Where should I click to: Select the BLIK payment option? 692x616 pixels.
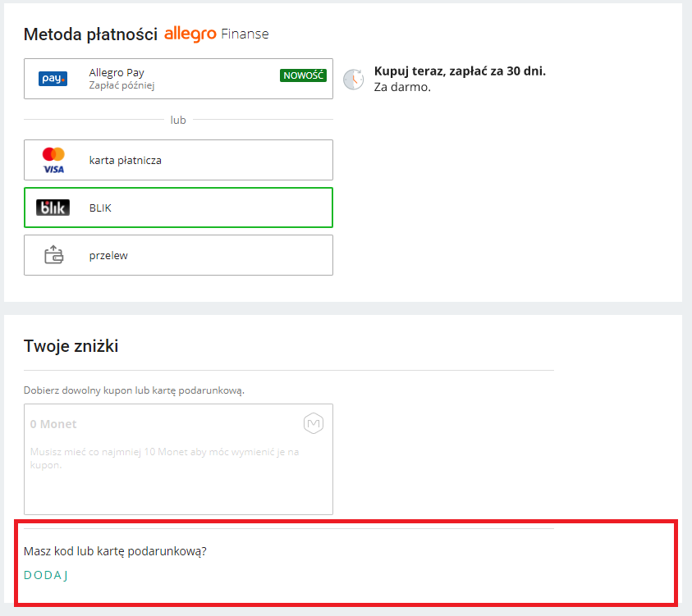coord(178,208)
